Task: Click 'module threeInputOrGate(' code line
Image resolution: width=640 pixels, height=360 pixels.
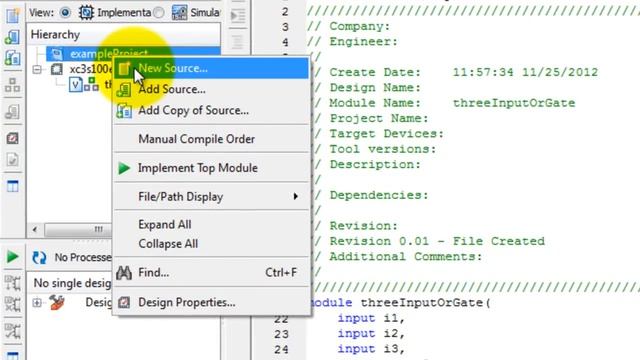Action: [400, 302]
